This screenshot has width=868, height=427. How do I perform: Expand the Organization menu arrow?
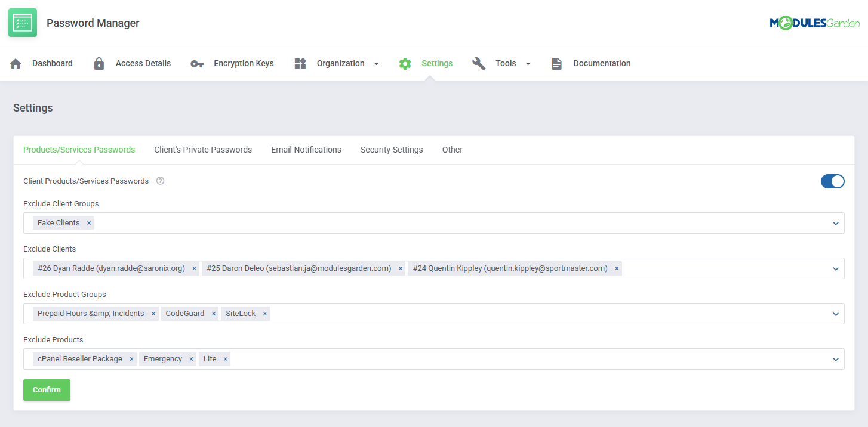376,64
